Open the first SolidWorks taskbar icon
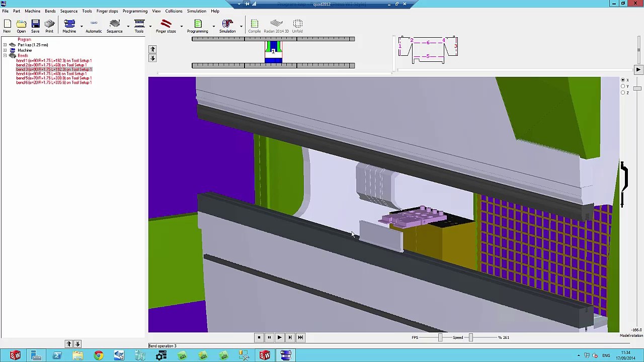Image resolution: width=644 pixels, height=362 pixels. click(16, 356)
